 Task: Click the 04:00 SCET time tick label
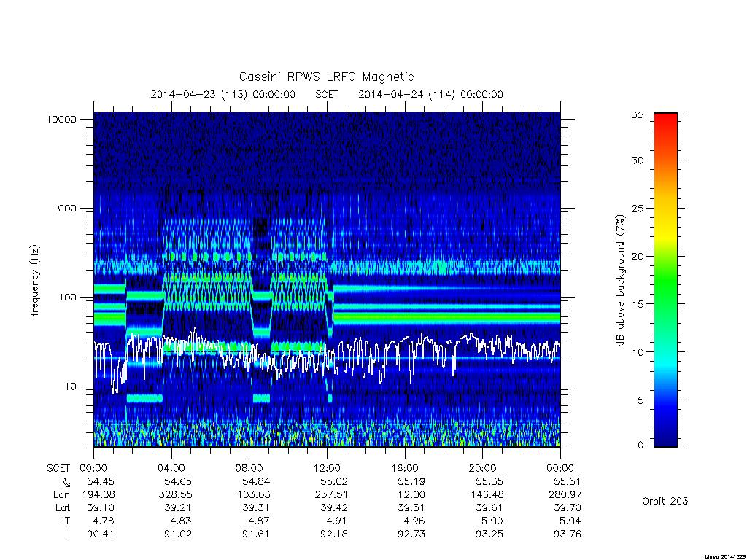click(x=171, y=468)
